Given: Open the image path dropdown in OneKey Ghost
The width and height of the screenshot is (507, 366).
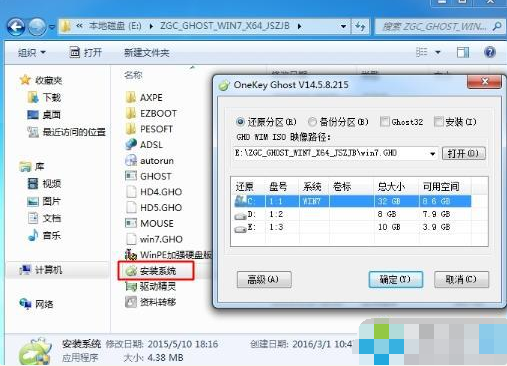Looking at the screenshot, I should 432,154.
